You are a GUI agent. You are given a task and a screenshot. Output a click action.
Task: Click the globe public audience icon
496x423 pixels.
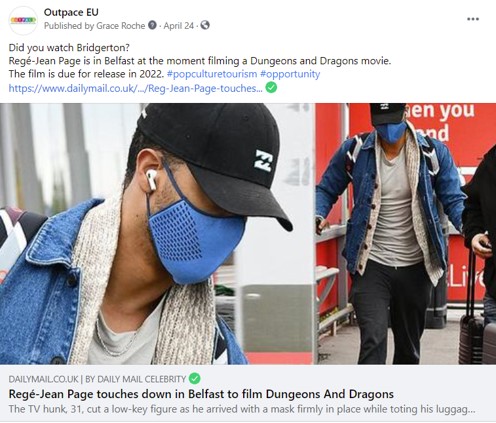click(205, 25)
